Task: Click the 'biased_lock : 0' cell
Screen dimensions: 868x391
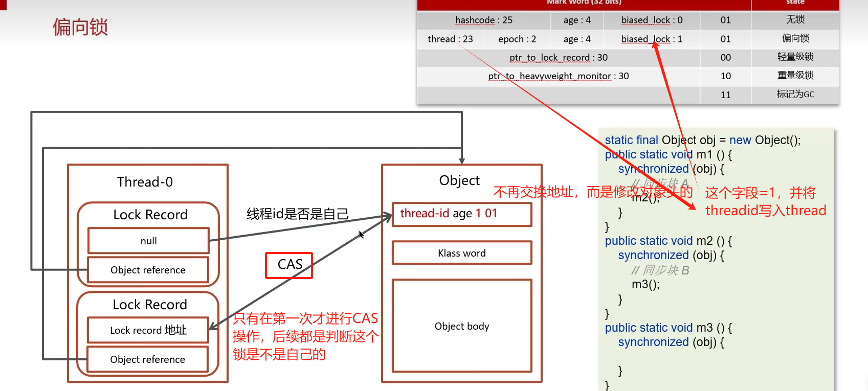Action: click(652, 20)
